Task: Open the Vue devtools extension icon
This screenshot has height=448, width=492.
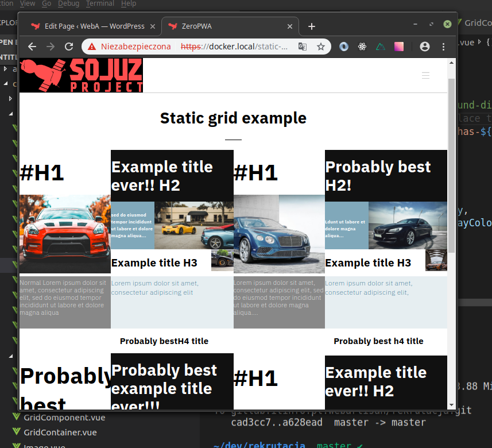Action: 380,47
